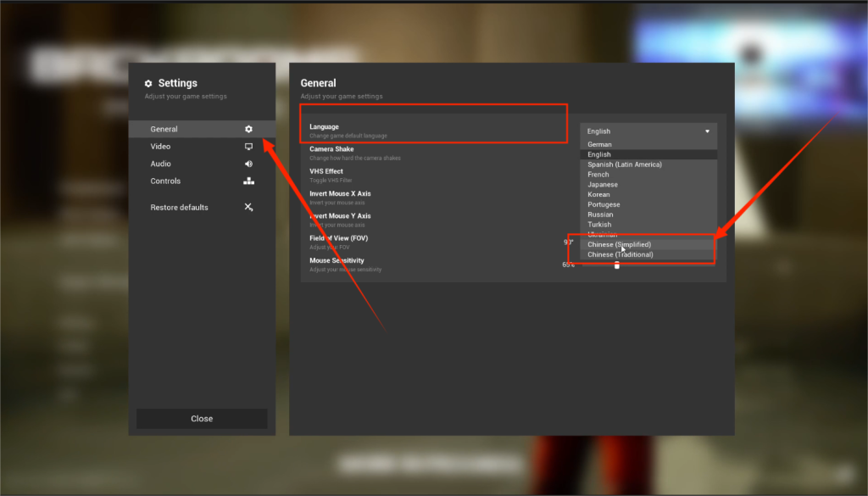Select Chinese (Traditional) from the list

click(620, 254)
